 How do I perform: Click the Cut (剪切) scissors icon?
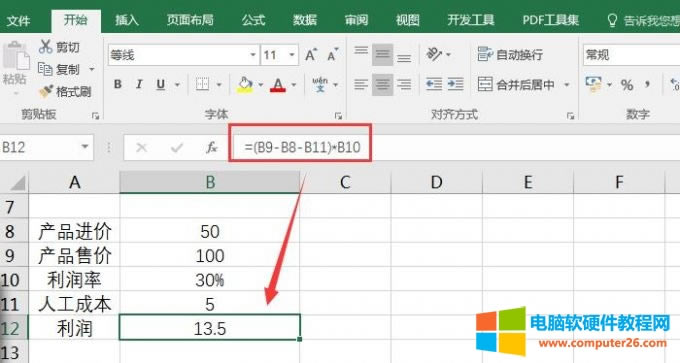click(45, 47)
